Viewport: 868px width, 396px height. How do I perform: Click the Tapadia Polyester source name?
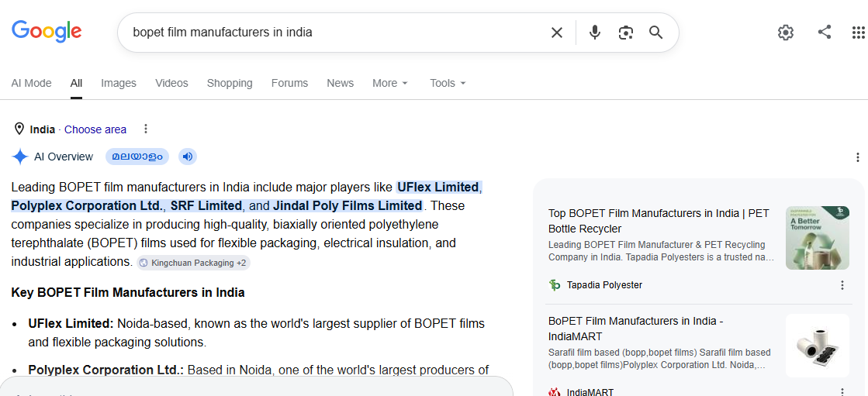point(604,285)
